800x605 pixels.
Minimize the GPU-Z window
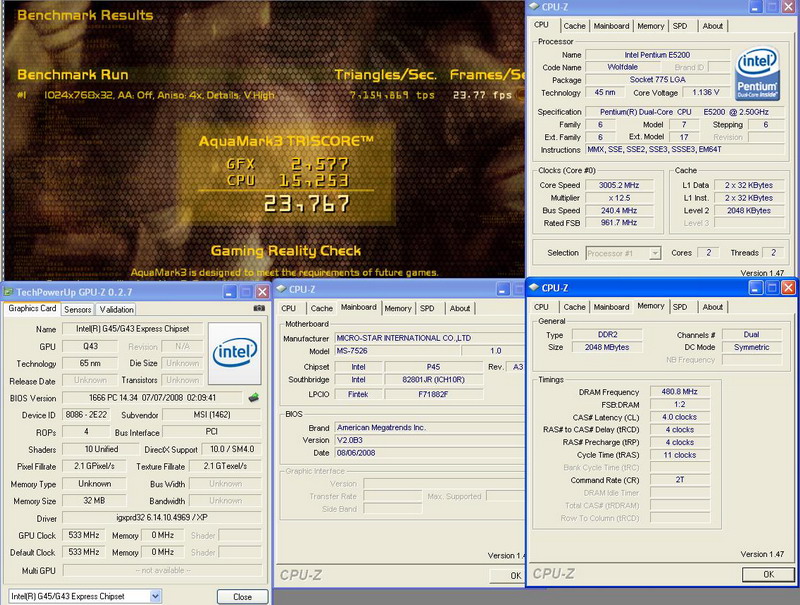click(x=230, y=292)
